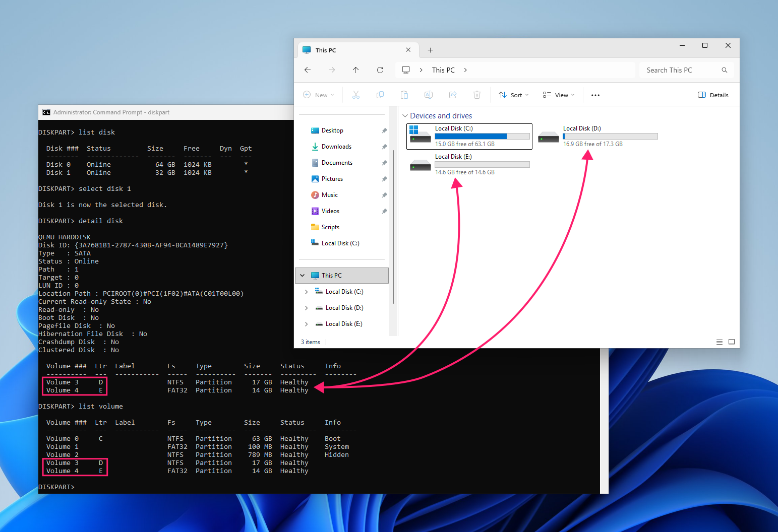Click the forward navigation arrow
This screenshot has height=532, width=778.
point(332,70)
